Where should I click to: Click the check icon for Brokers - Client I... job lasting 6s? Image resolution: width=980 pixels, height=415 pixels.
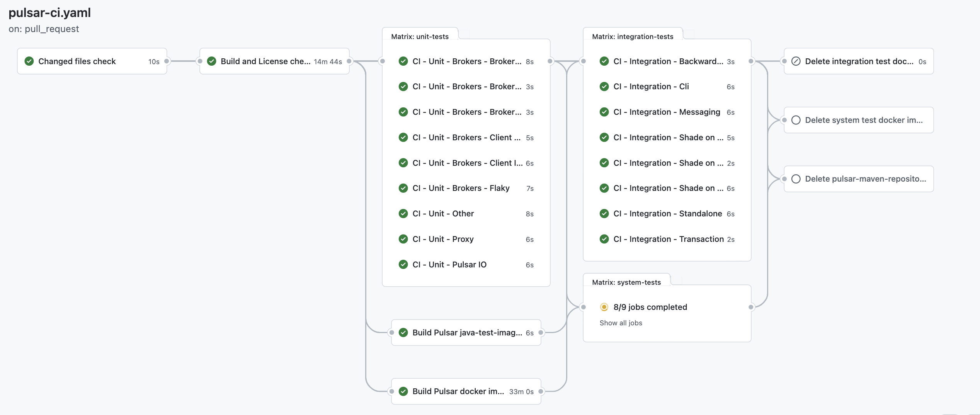point(403,163)
